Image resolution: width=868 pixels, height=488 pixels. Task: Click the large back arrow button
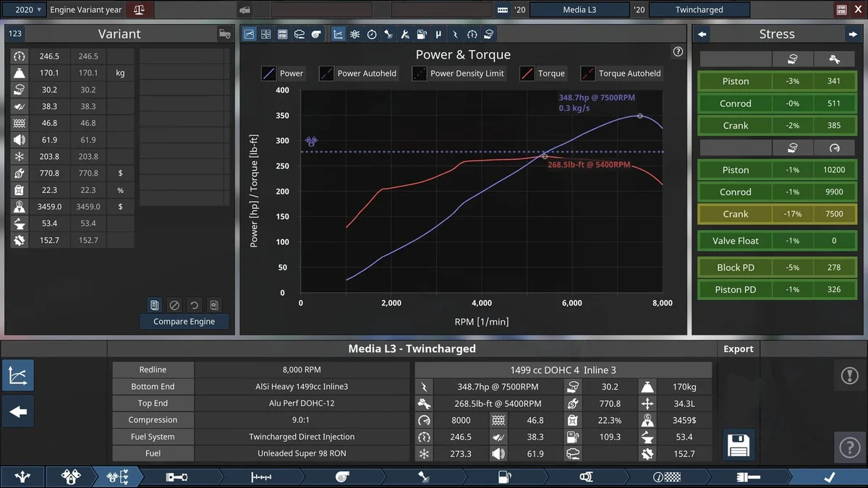tap(18, 411)
